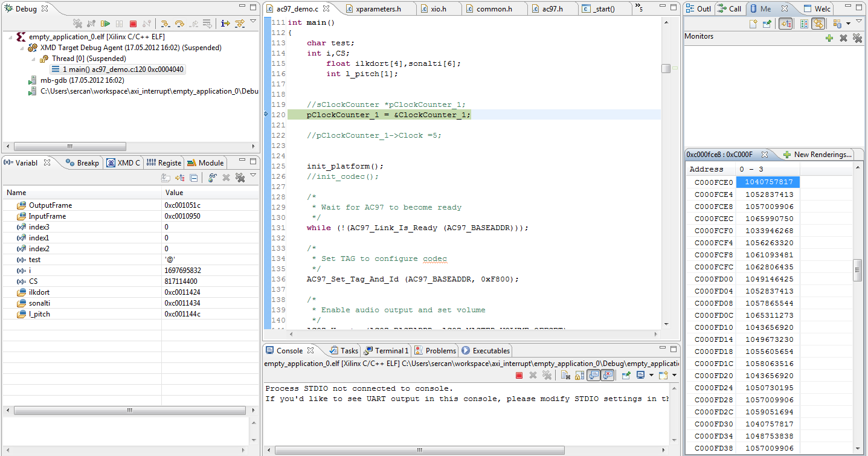The image size is (868, 456).
Task: Click the Suspend icon in the Debug toolbar
Action: (x=119, y=24)
